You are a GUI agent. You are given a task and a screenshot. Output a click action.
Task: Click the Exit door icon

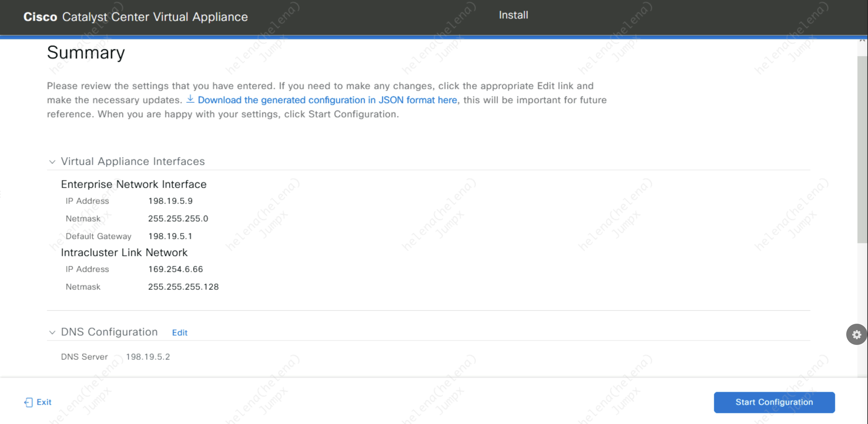pyautogui.click(x=29, y=402)
